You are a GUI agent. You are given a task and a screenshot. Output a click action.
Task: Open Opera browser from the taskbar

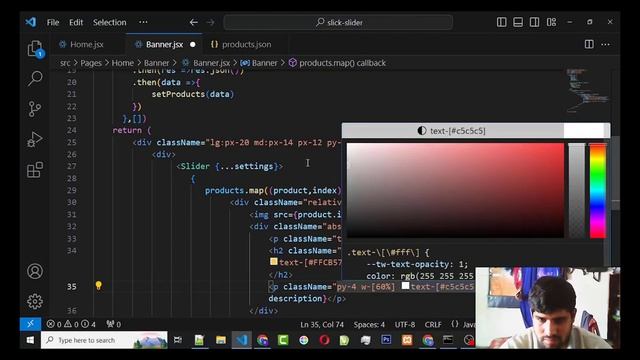324,340
